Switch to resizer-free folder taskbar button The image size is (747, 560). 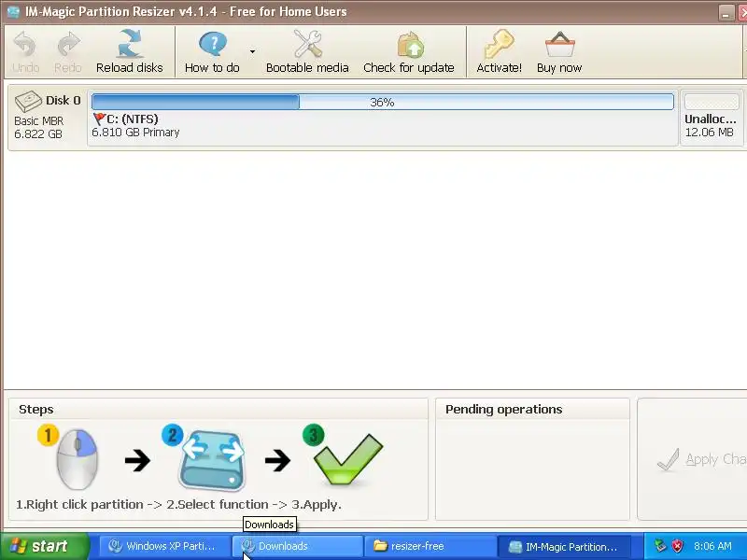click(x=430, y=546)
